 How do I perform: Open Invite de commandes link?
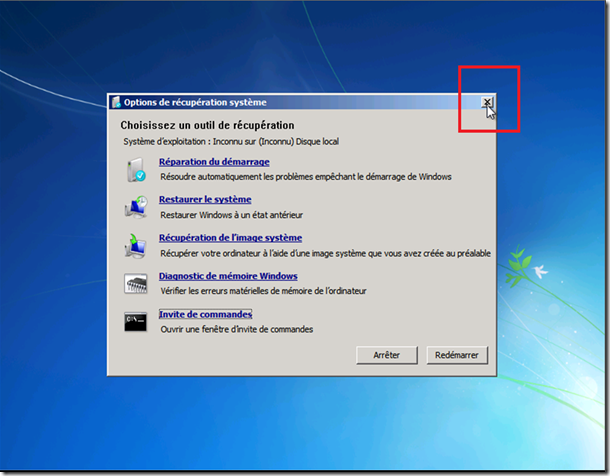click(x=205, y=314)
